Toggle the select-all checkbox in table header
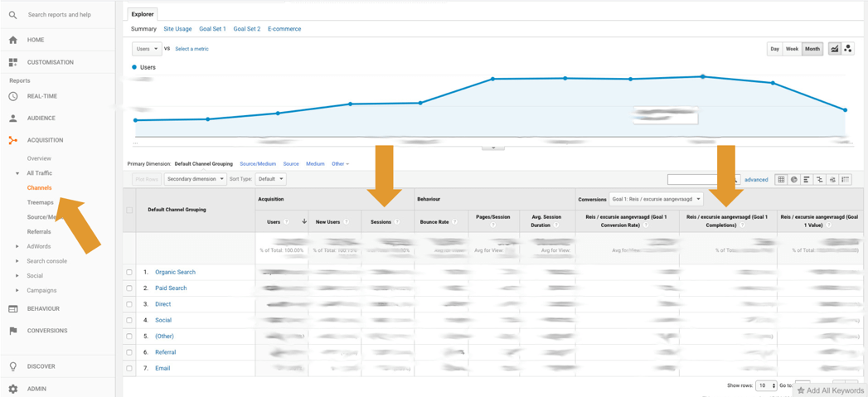 (129, 210)
